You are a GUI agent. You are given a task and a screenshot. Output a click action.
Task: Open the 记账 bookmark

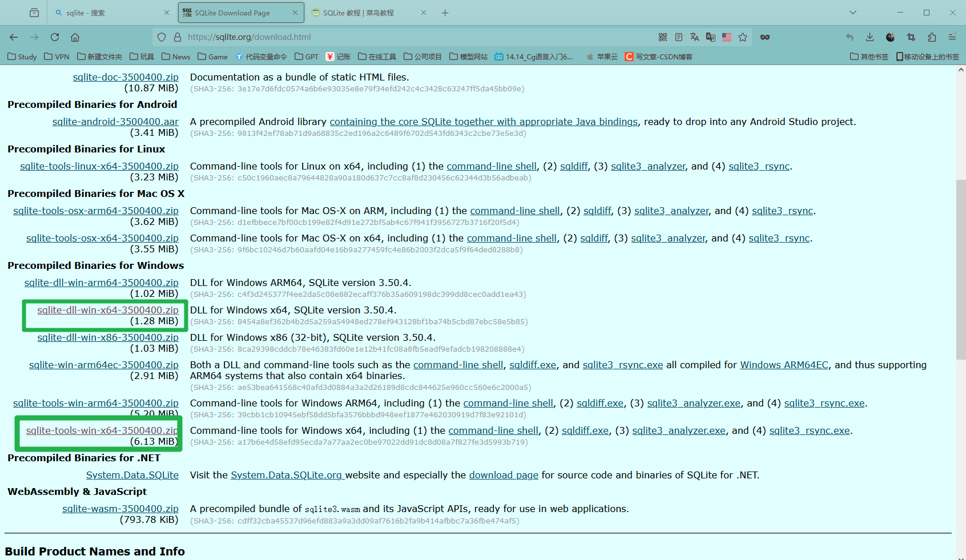(x=338, y=57)
